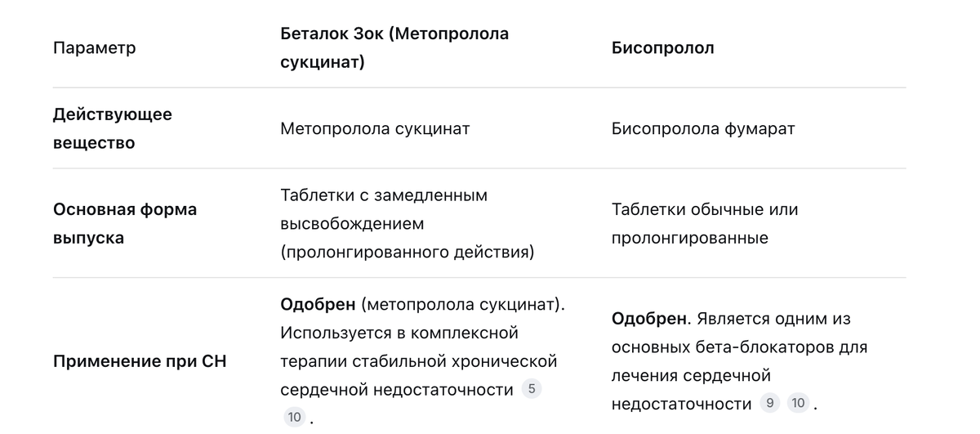This screenshot has width=980, height=434.
Task: Open citation 10 below citation 5
Action: click(295, 418)
